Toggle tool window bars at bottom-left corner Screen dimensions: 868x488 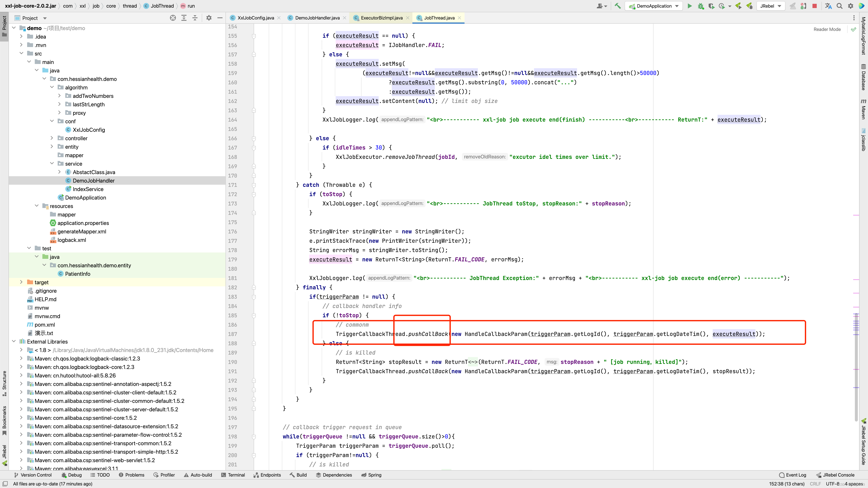5,484
